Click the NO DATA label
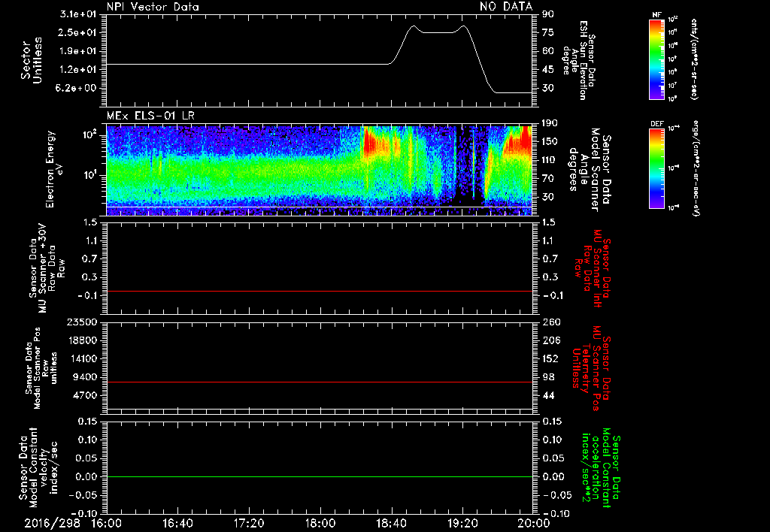 [506, 6]
